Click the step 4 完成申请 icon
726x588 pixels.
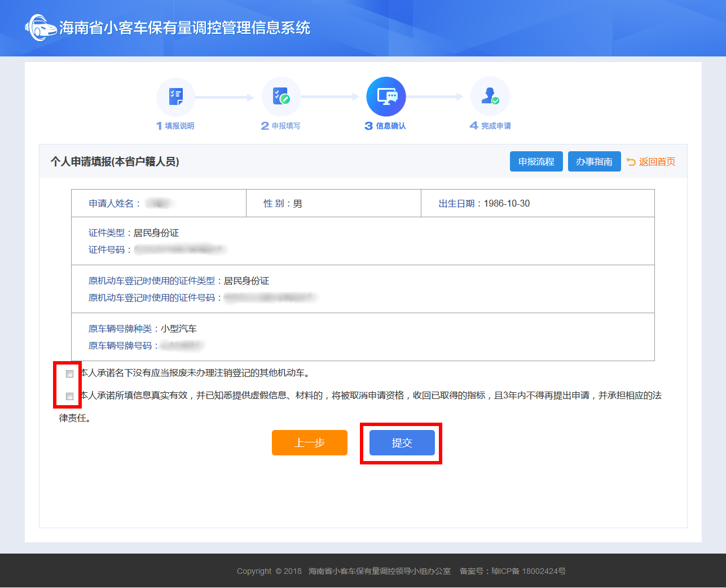tap(490, 97)
